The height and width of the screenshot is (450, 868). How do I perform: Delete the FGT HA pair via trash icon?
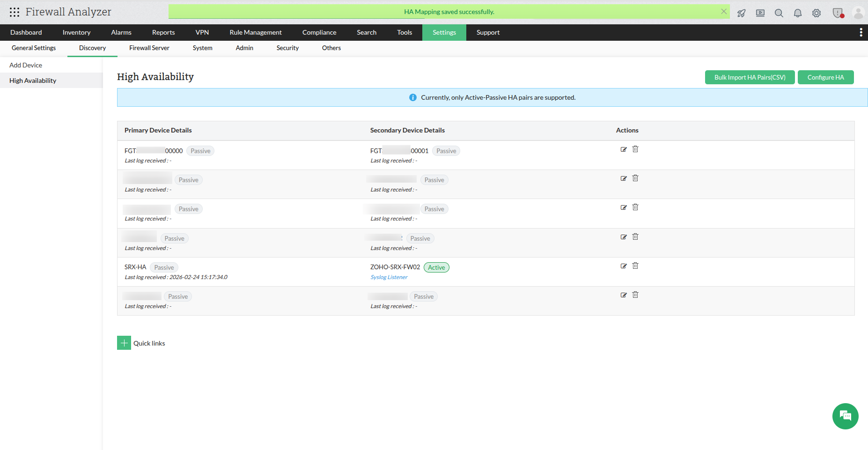click(635, 148)
